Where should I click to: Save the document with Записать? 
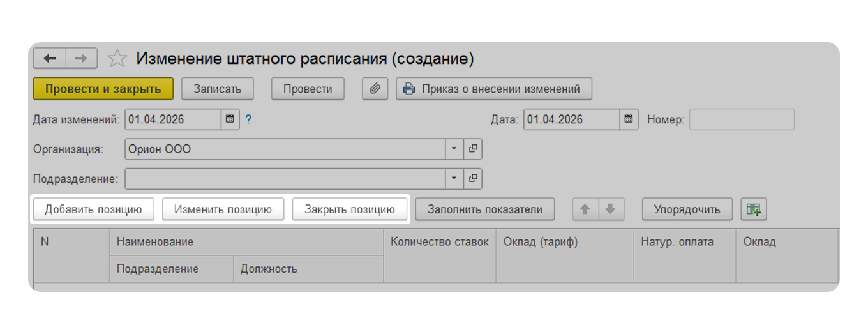point(218,89)
